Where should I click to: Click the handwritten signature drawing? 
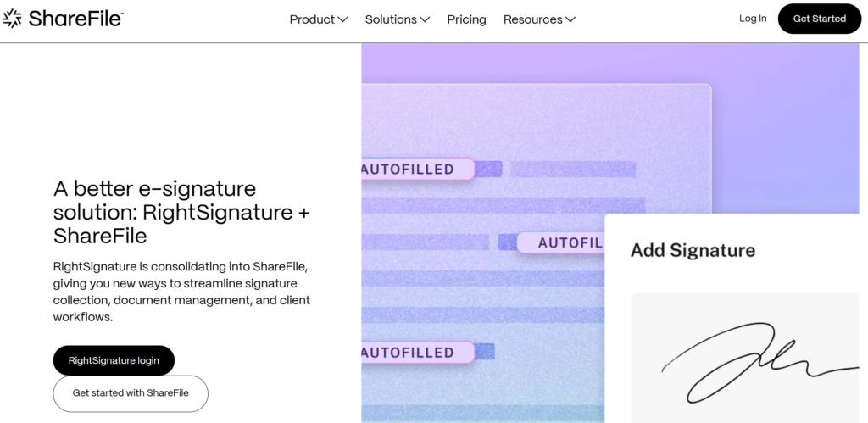click(x=759, y=362)
